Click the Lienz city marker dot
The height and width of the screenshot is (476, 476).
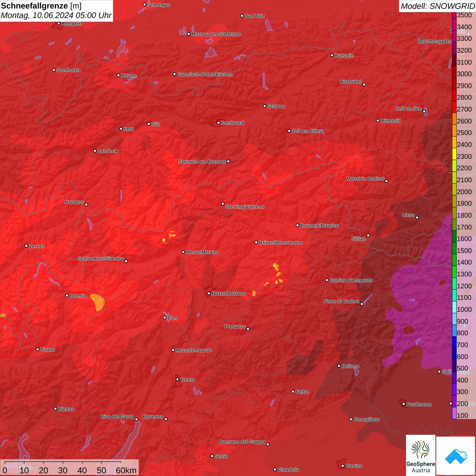point(417,218)
